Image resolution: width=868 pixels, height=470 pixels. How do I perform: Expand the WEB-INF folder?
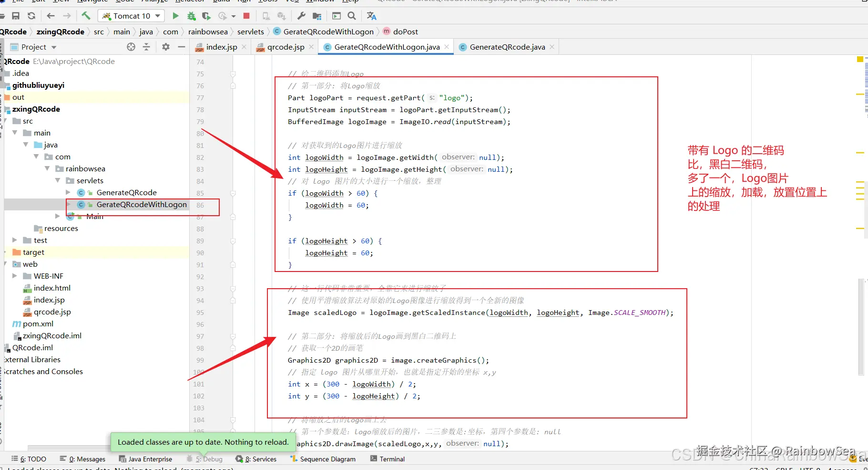[x=15, y=276]
